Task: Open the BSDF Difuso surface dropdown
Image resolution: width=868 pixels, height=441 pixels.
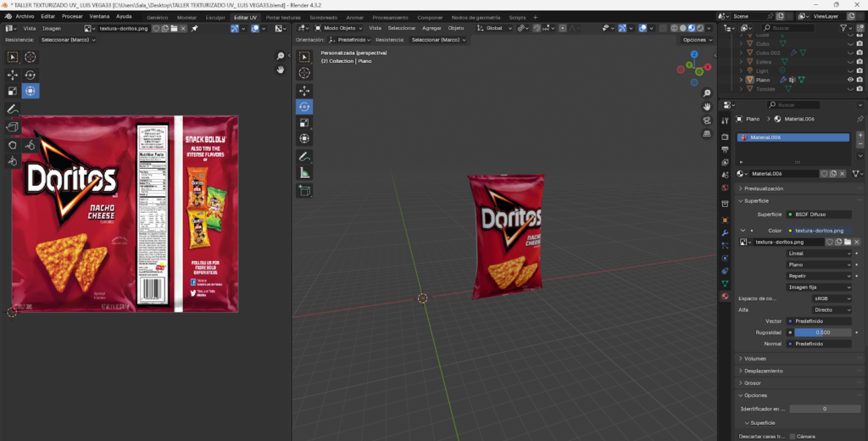Action: [x=819, y=214]
